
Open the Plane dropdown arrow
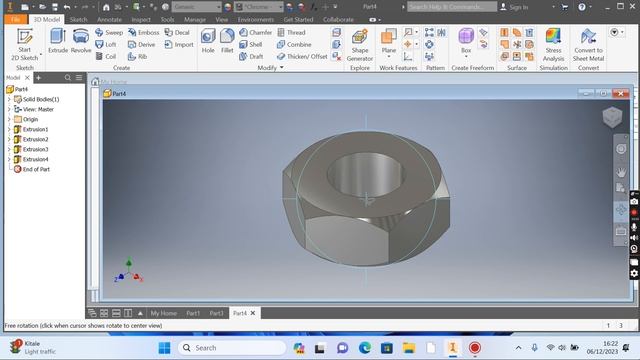pos(389,57)
